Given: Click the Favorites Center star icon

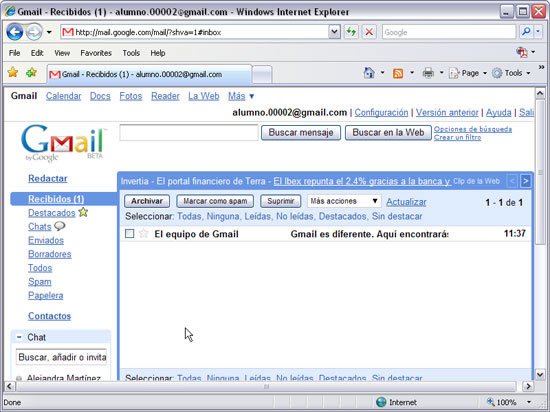Looking at the screenshot, I should [13, 73].
